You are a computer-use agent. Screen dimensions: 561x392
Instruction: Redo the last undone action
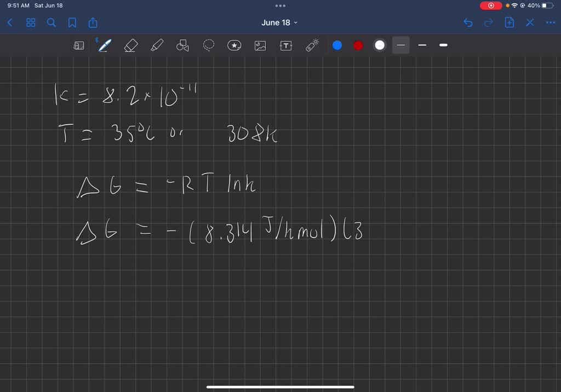click(488, 23)
